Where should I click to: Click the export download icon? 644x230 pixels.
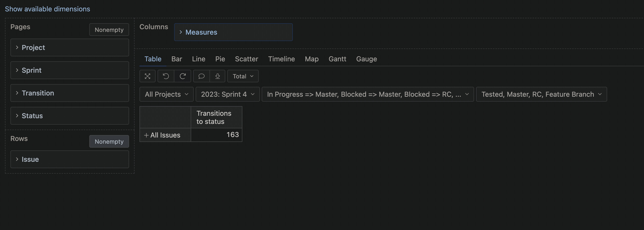217,76
